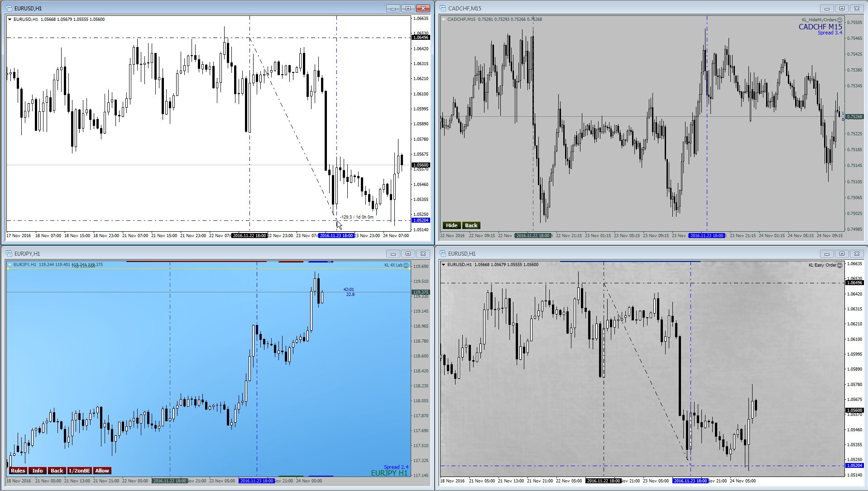Viewport: 868px width, 491px height.
Task: Select the 2016.11.22 18:00 time label on CADCHF
Action: tap(533, 236)
